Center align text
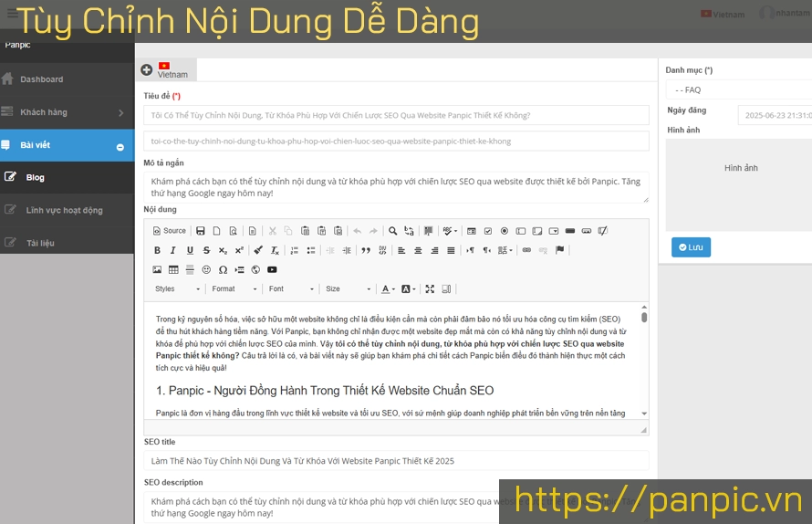Image resolution: width=812 pixels, height=524 pixels. [418, 250]
